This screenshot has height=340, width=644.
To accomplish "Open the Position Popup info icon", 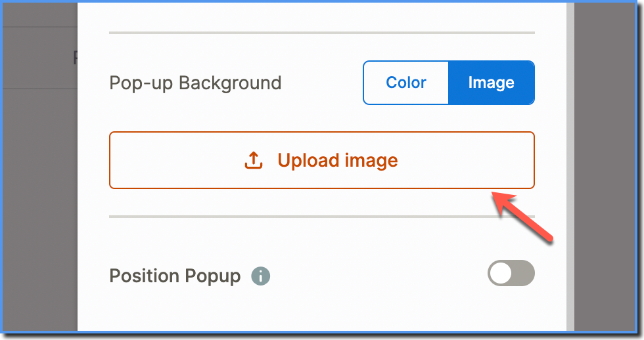I will [261, 276].
